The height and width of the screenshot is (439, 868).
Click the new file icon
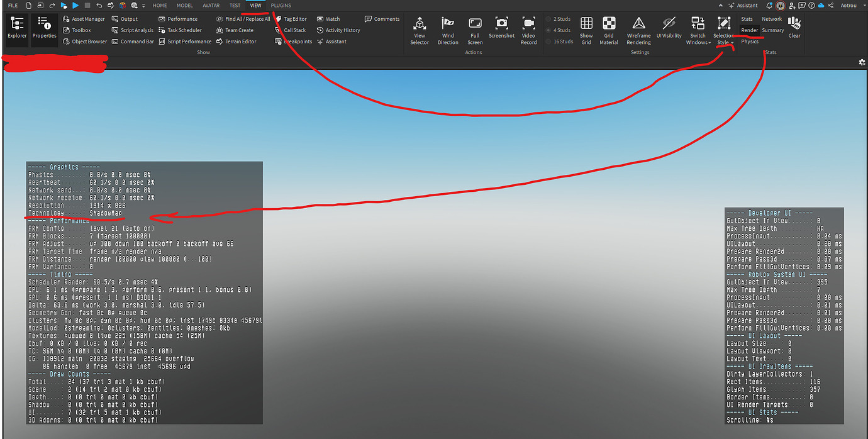click(x=29, y=5)
